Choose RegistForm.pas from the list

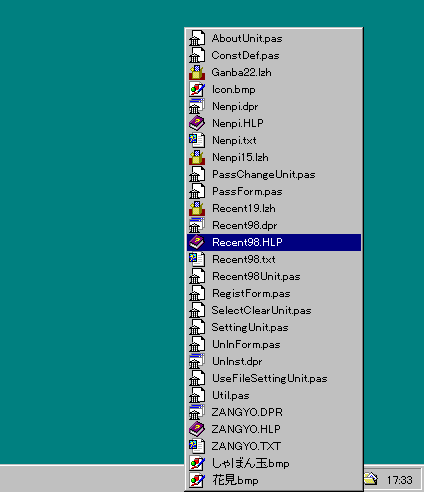(274, 293)
